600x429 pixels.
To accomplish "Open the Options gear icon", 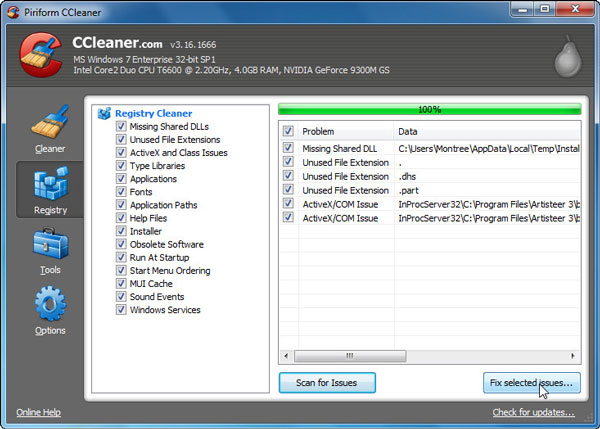I will pos(51,304).
